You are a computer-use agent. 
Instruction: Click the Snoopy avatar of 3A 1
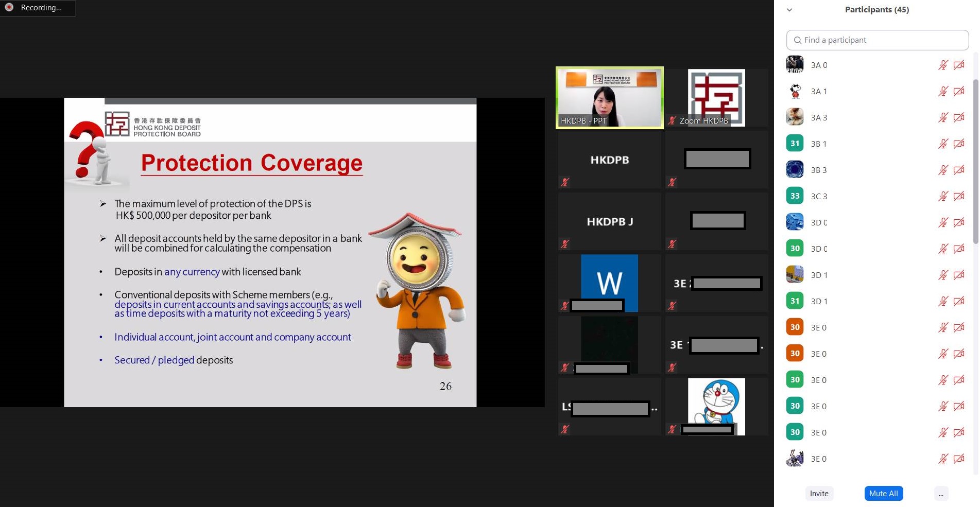[x=795, y=91]
